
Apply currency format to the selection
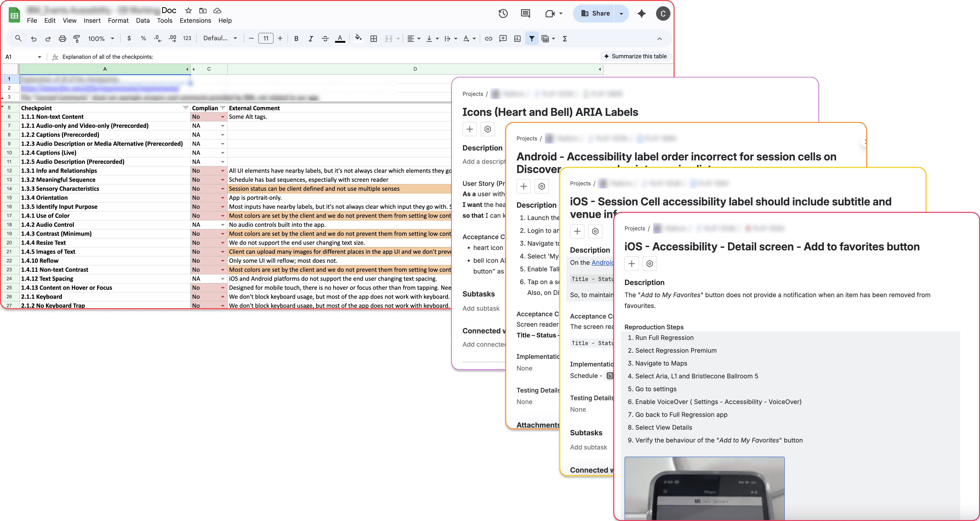point(129,38)
